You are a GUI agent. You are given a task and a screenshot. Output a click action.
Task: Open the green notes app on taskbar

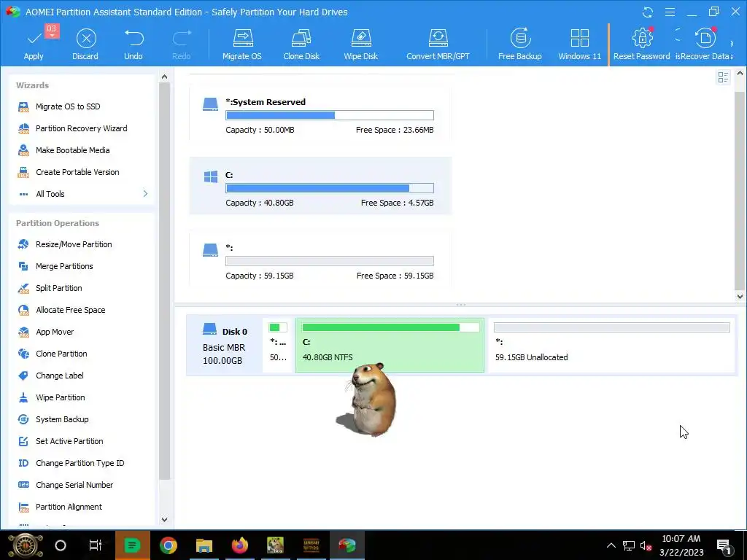pos(133,545)
